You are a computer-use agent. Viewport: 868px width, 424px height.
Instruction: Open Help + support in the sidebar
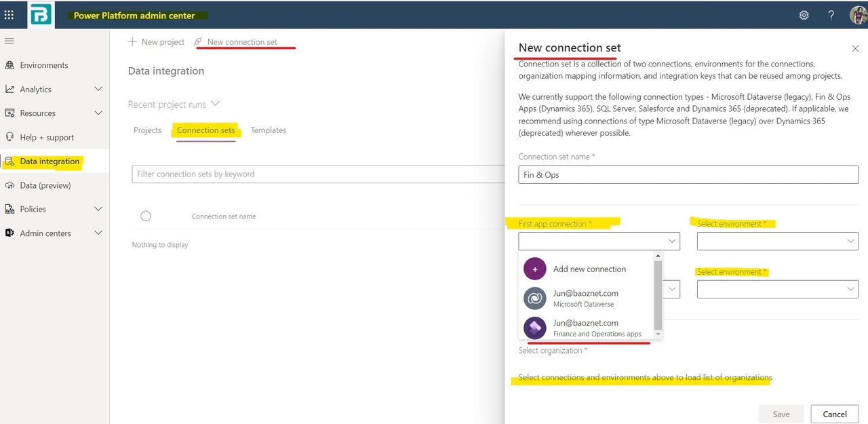point(47,137)
